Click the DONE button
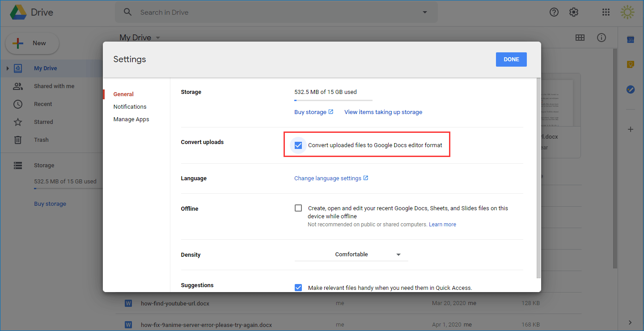Screen dimensions: 644x331 tap(511, 59)
